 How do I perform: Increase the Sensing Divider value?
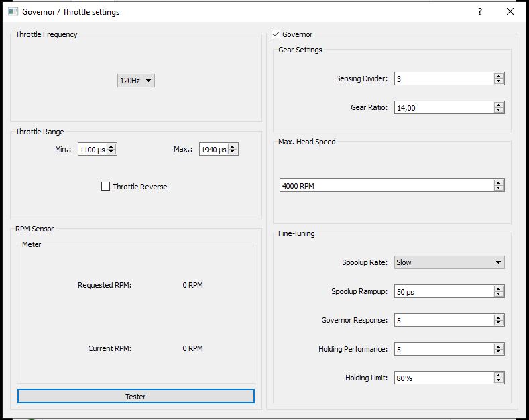(498, 76)
